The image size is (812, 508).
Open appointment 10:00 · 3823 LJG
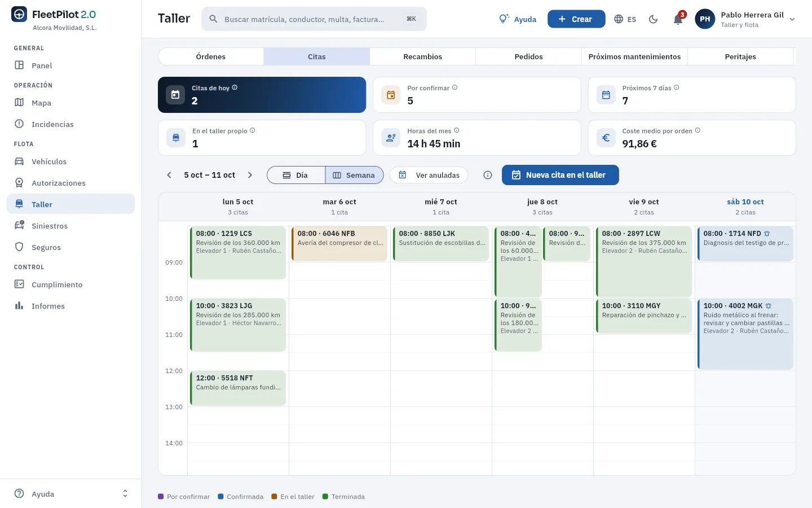point(238,325)
